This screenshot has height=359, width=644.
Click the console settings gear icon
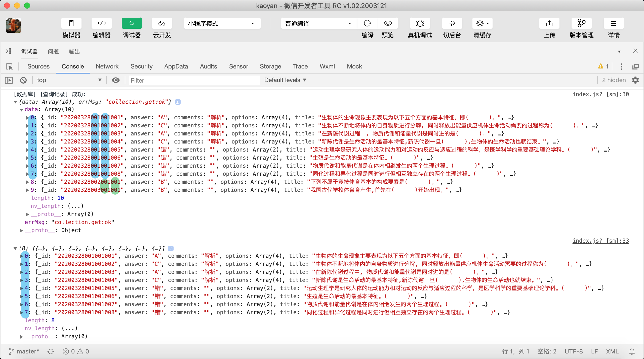coord(635,80)
